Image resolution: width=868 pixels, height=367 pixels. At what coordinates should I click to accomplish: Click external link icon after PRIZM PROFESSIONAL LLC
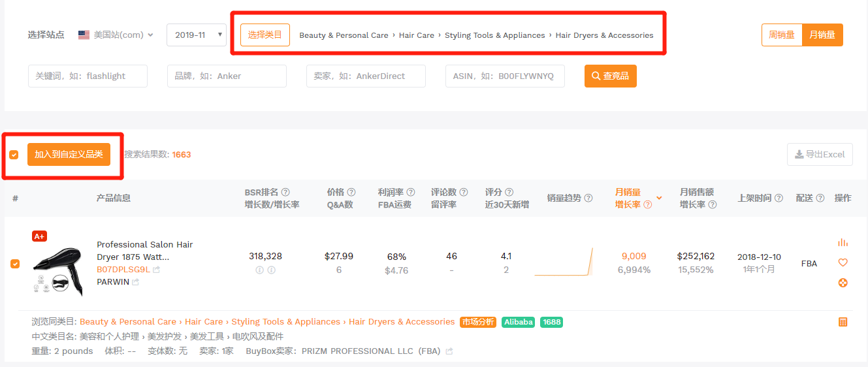point(449,351)
